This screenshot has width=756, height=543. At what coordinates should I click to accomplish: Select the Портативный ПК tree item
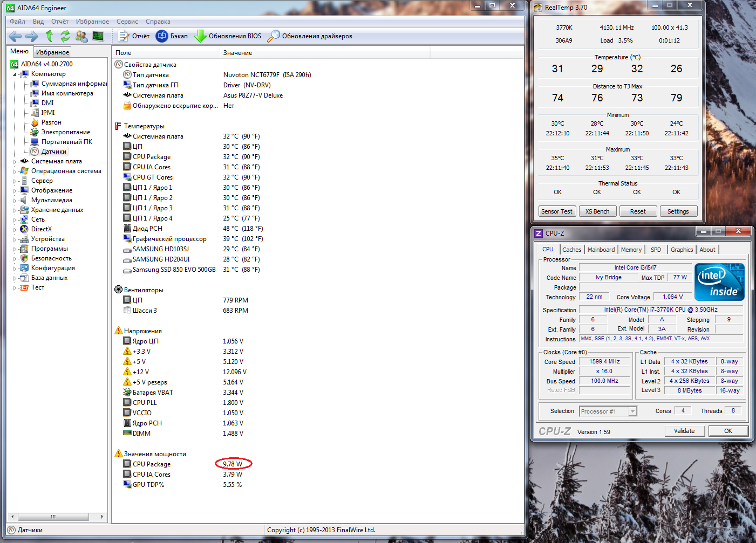[62, 142]
